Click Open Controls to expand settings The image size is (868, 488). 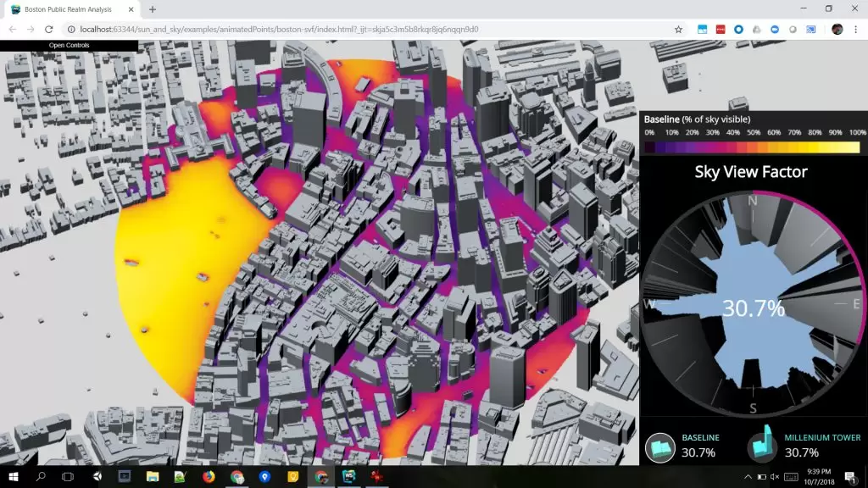(69, 45)
